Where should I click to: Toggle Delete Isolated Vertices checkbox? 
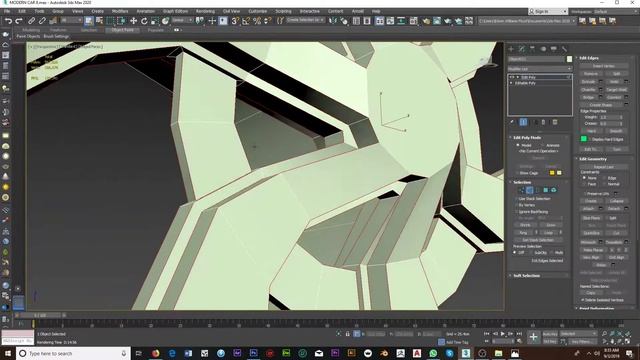pyautogui.click(x=583, y=300)
